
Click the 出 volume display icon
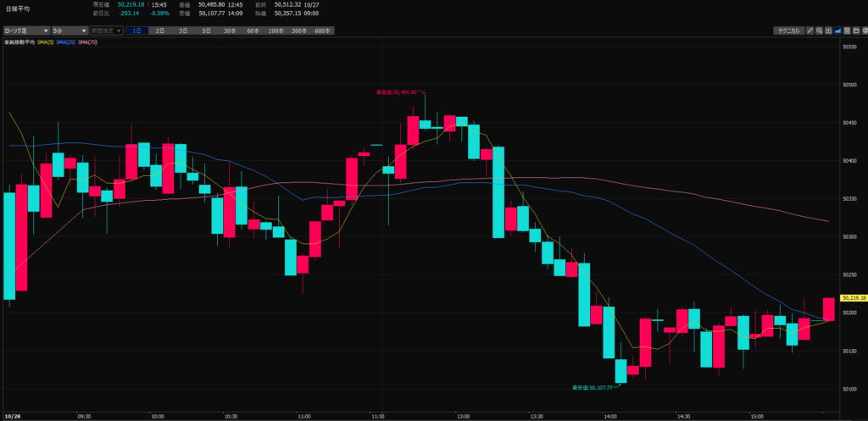829,30
